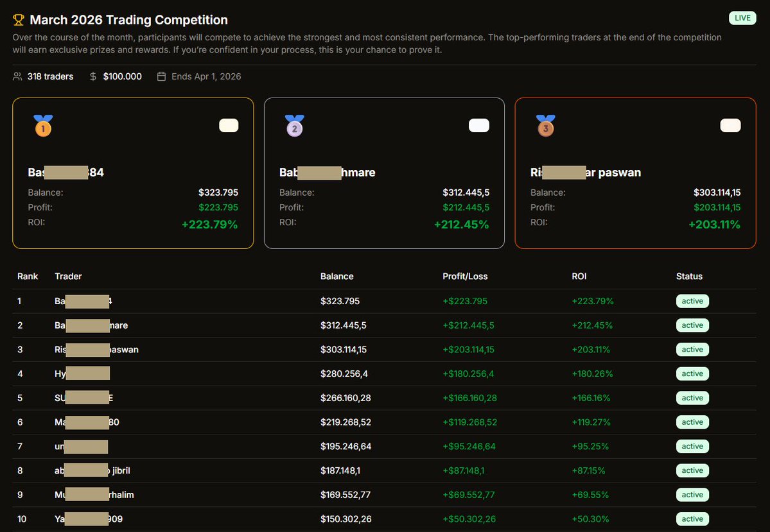
Task: Click the active status pill for rank 1
Action: pyautogui.click(x=692, y=301)
